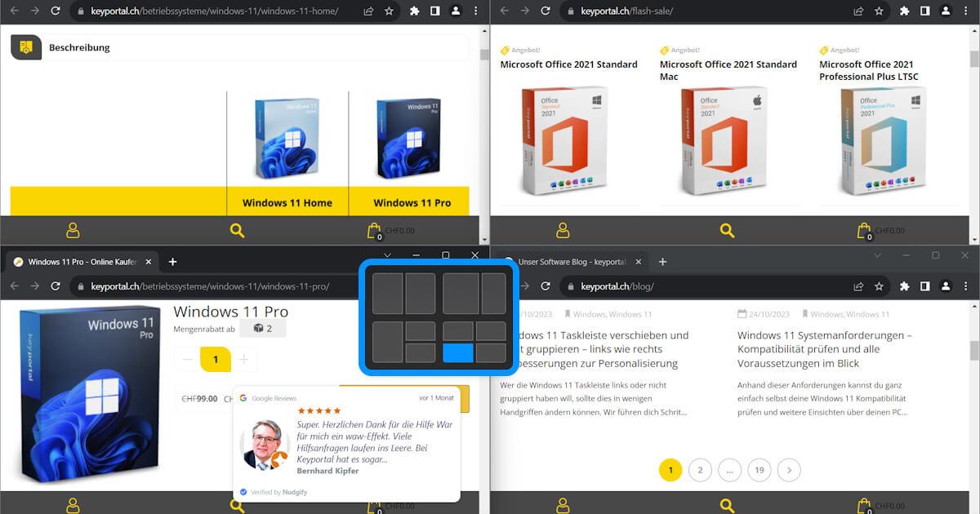Open the browser extensions puzzle icon

click(x=903, y=11)
